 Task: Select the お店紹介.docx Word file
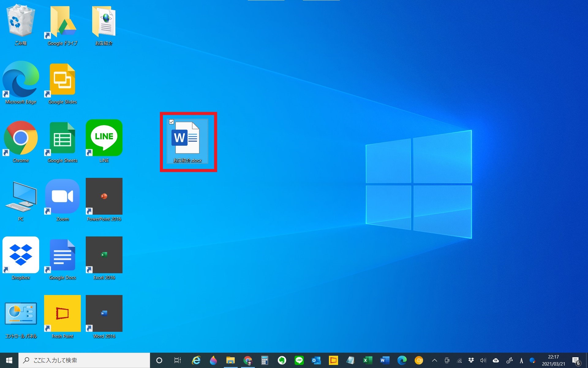click(x=187, y=141)
